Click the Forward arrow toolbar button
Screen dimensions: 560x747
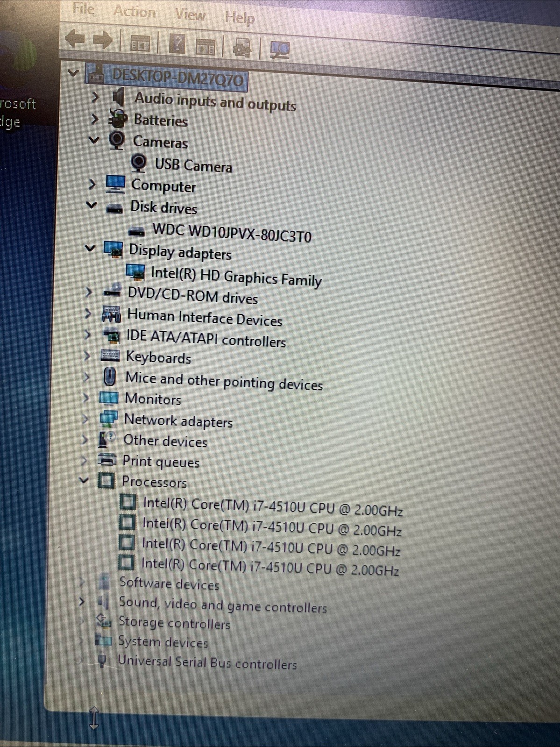(103, 41)
